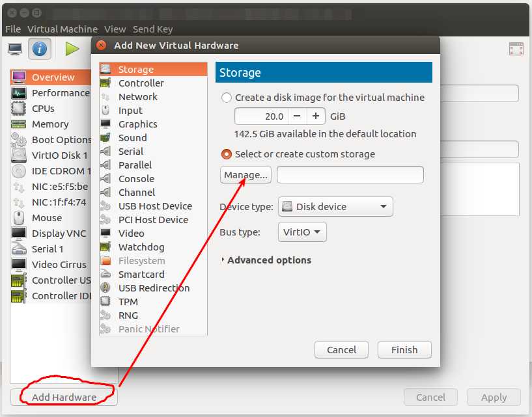Select NIC :e5:f5:be in sidebar
532x417 pixels.
click(x=51, y=187)
